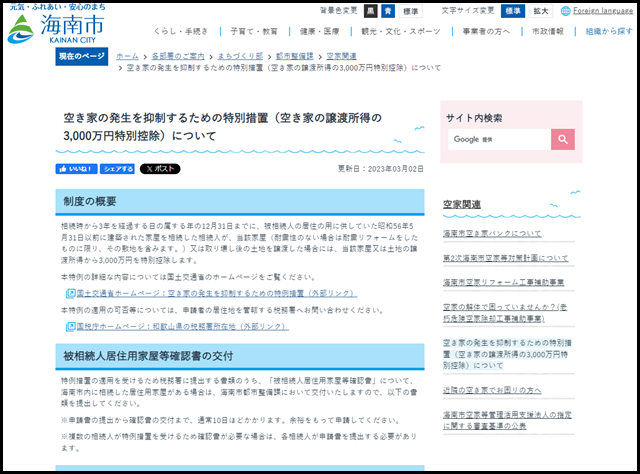Click the Facebook いいね! like button
640x474 pixels.
pos(76,169)
